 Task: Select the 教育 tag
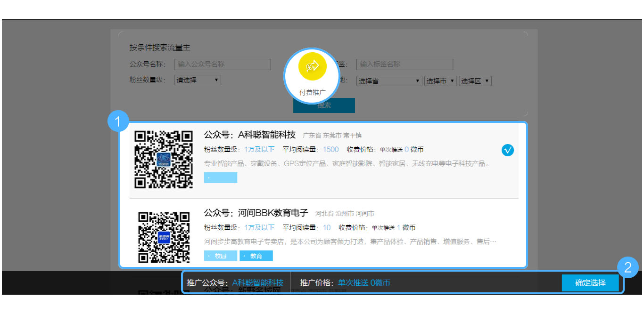coord(256,256)
